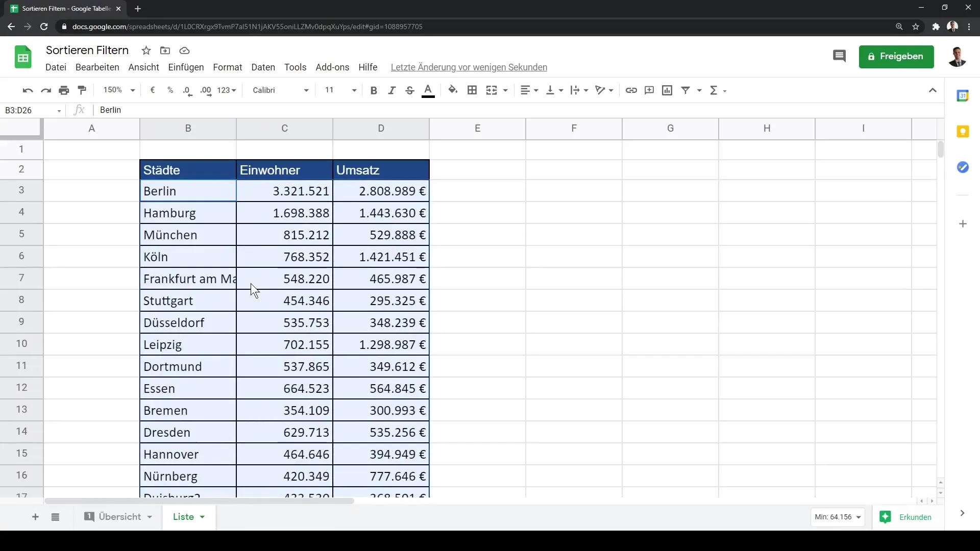This screenshot has width=980, height=551.
Task: Open the Format menu
Action: [227, 67]
